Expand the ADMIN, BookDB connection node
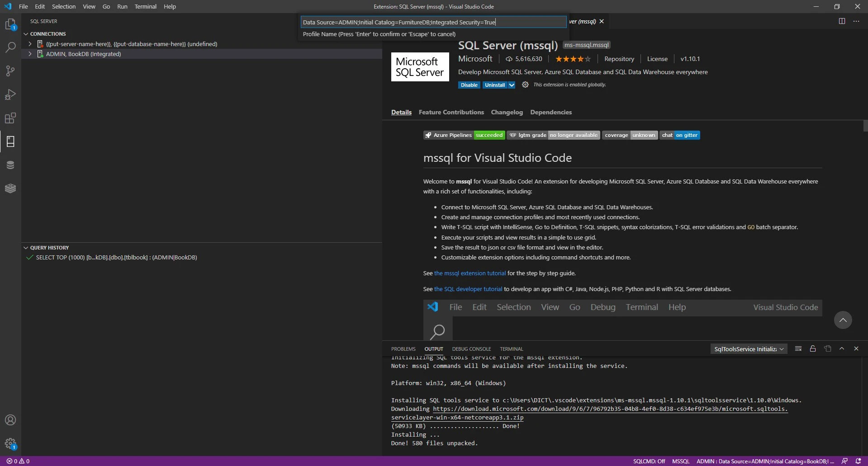Viewport: 868px width, 466px height. pyautogui.click(x=30, y=54)
